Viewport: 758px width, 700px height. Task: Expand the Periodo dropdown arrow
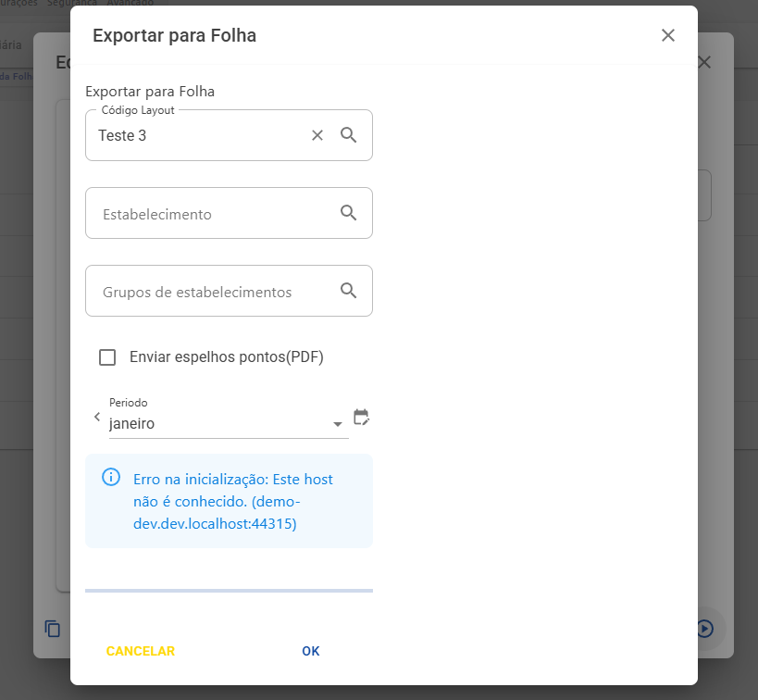click(338, 424)
